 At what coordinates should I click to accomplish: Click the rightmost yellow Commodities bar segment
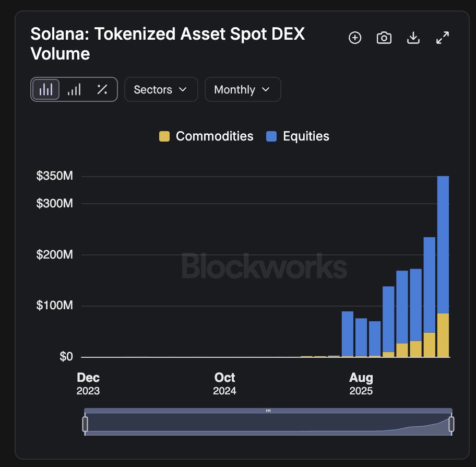click(443, 335)
